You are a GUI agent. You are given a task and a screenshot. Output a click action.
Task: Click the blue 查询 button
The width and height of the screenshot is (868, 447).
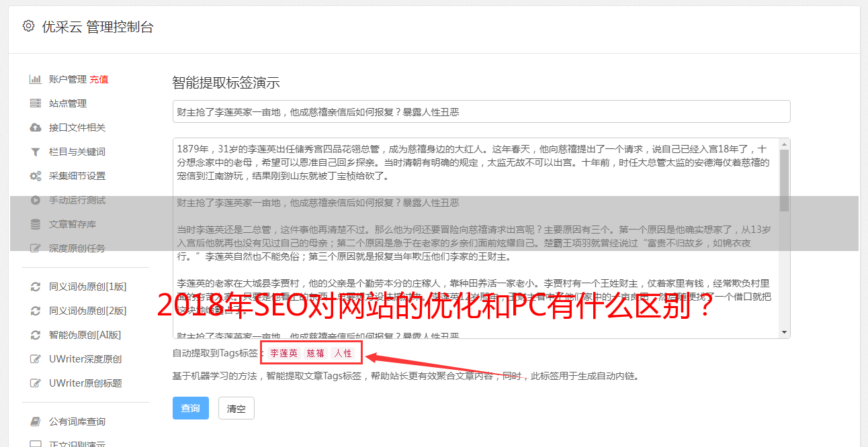click(191, 408)
